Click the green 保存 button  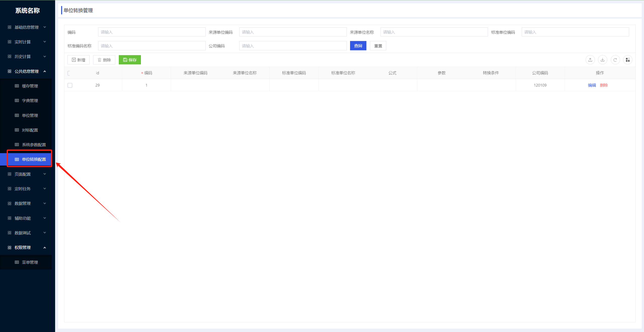pos(130,60)
